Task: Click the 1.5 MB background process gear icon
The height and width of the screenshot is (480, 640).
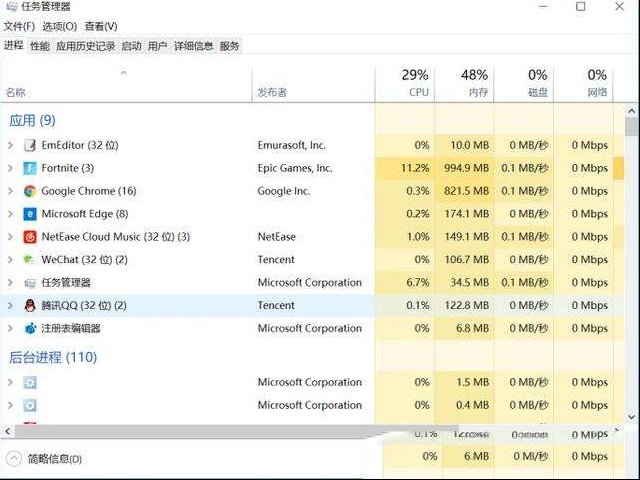Action: 30,382
